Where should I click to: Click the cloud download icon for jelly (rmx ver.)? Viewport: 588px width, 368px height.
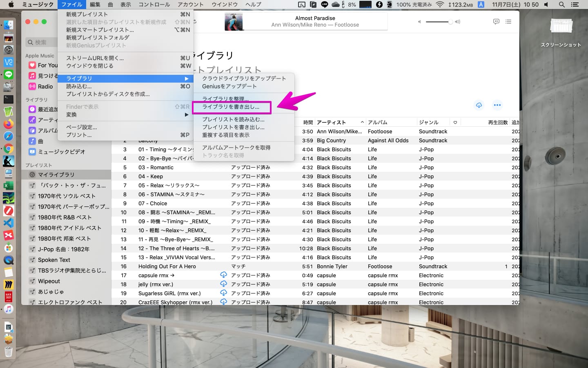pyautogui.click(x=223, y=284)
